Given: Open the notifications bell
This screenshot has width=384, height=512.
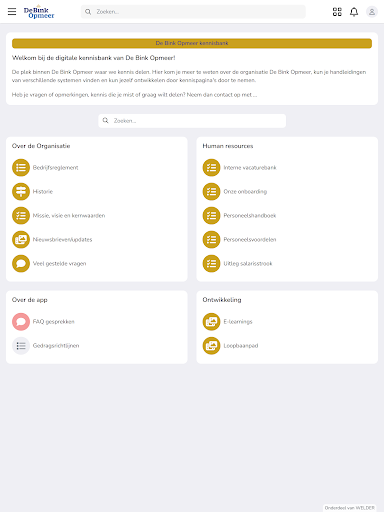Looking at the screenshot, I should pyautogui.click(x=354, y=12).
